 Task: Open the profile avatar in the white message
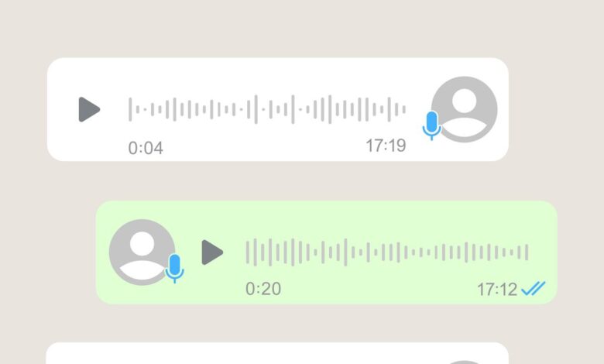(x=464, y=109)
